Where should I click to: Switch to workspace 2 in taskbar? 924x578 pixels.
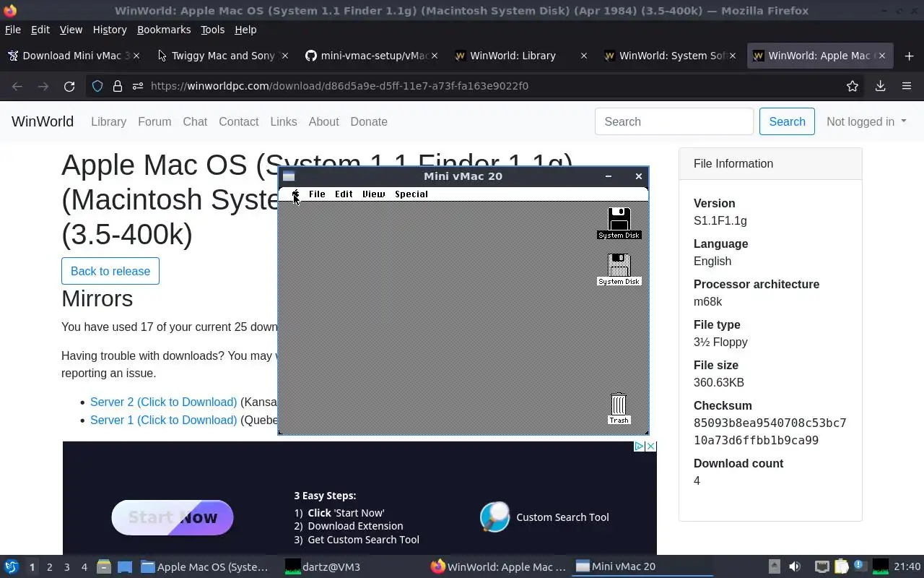pyautogui.click(x=49, y=567)
